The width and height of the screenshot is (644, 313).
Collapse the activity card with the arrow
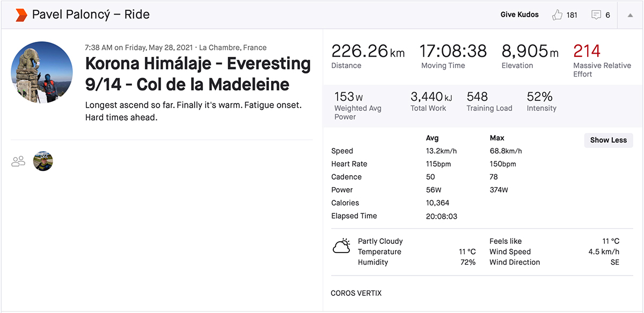click(x=630, y=15)
